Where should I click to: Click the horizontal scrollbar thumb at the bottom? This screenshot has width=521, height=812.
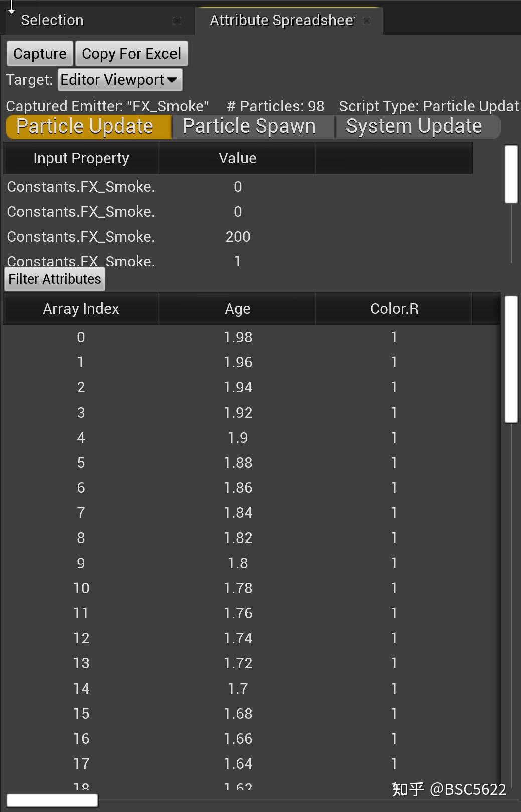pos(52,800)
